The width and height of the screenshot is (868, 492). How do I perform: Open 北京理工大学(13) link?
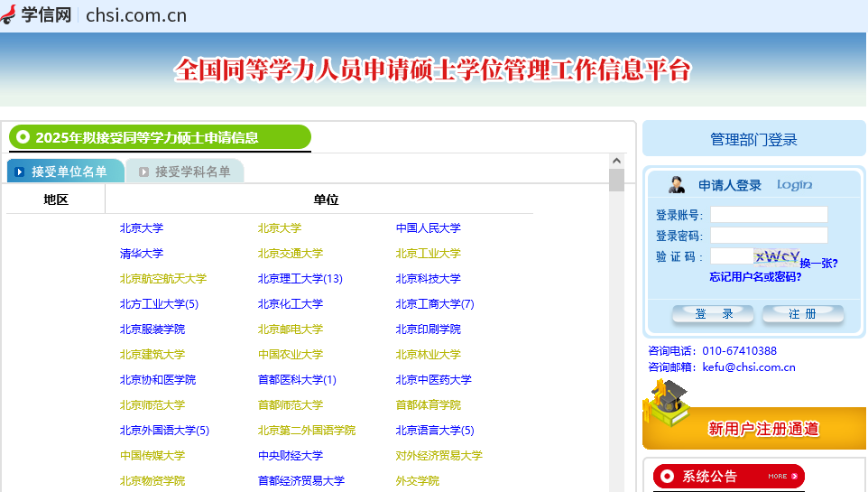pyautogui.click(x=300, y=279)
